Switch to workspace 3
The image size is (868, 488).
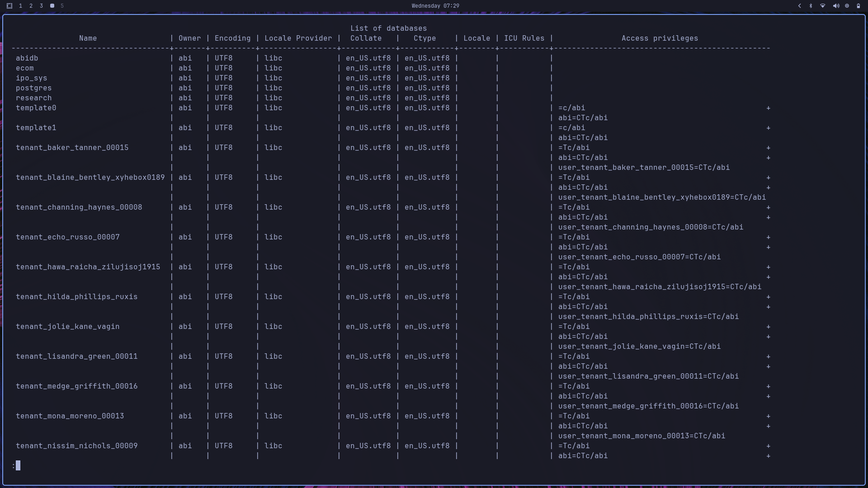click(41, 6)
